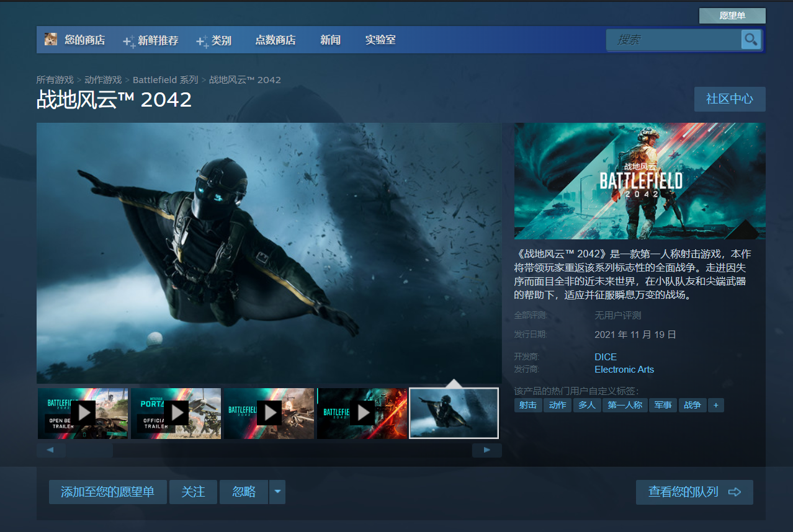Open the 社区中心 button
793x532 pixels.
(730, 99)
